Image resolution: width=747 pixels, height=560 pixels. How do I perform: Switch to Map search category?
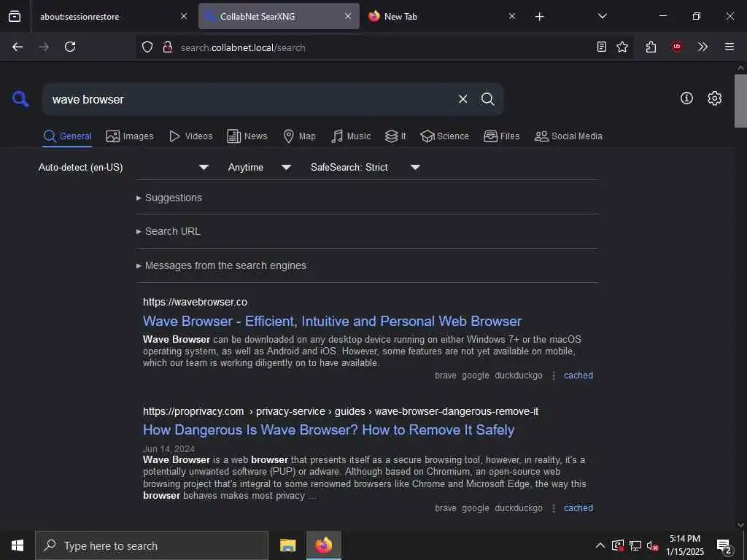pyautogui.click(x=299, y=136)
